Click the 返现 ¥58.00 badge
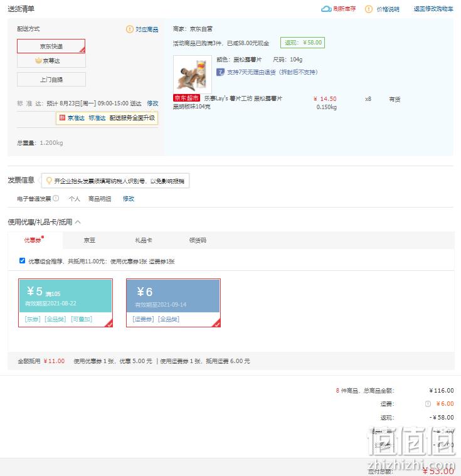Image resolution: width=461 pixels, height=476 pixels. click(x=302, y=43)
